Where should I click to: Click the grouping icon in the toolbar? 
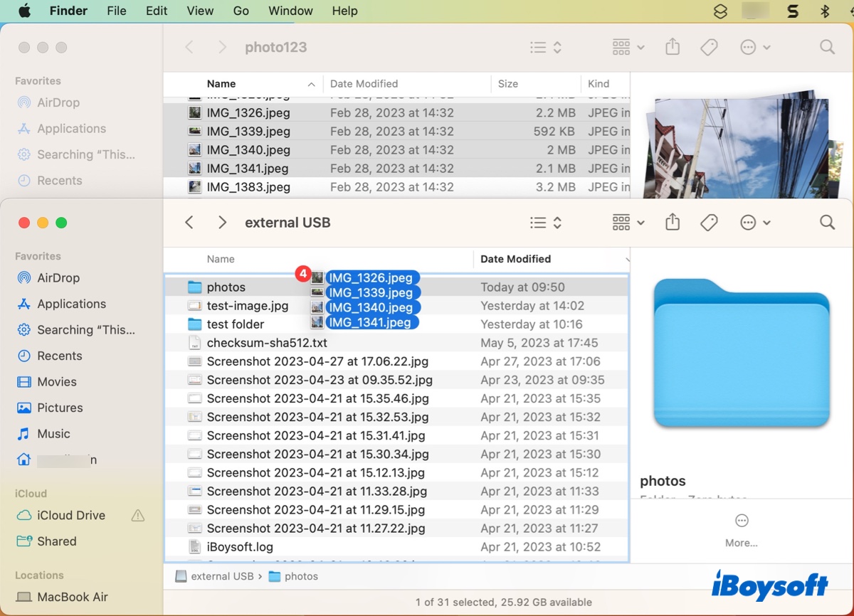(x=621, y=222)
